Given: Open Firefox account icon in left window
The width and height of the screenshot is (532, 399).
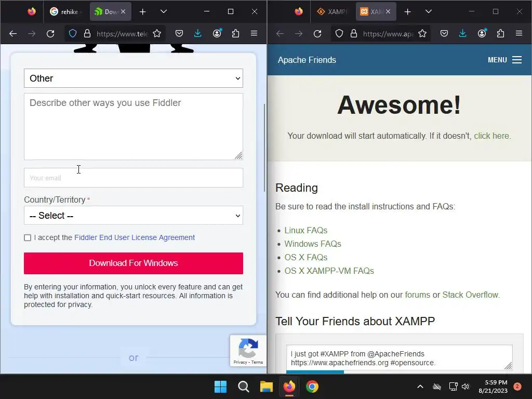Looking at the screenshot, I should (x=217, y=34).
